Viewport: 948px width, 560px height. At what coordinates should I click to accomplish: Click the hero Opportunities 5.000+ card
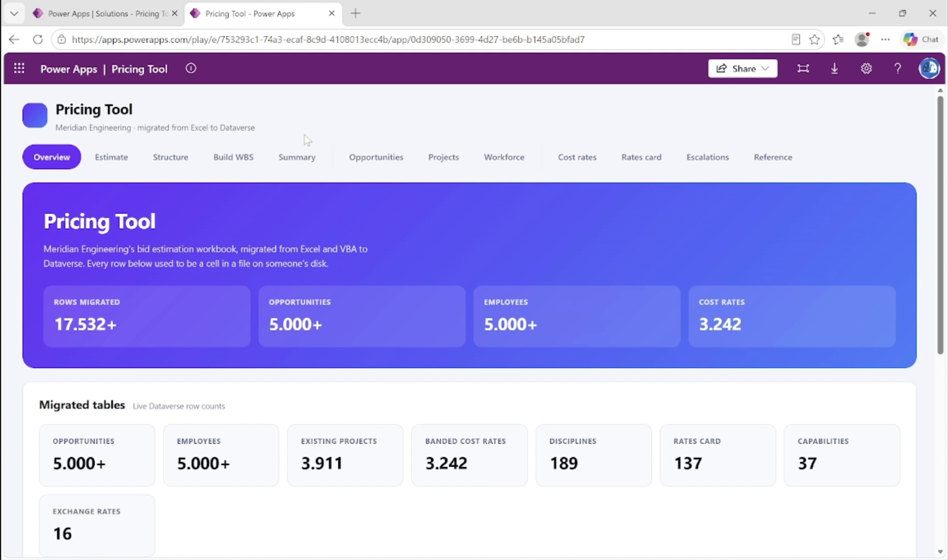[x=362, y=316]
